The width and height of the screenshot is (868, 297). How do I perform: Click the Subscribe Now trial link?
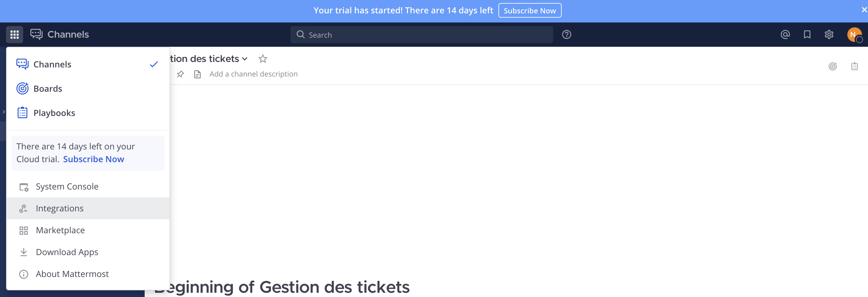click(94, 159)
